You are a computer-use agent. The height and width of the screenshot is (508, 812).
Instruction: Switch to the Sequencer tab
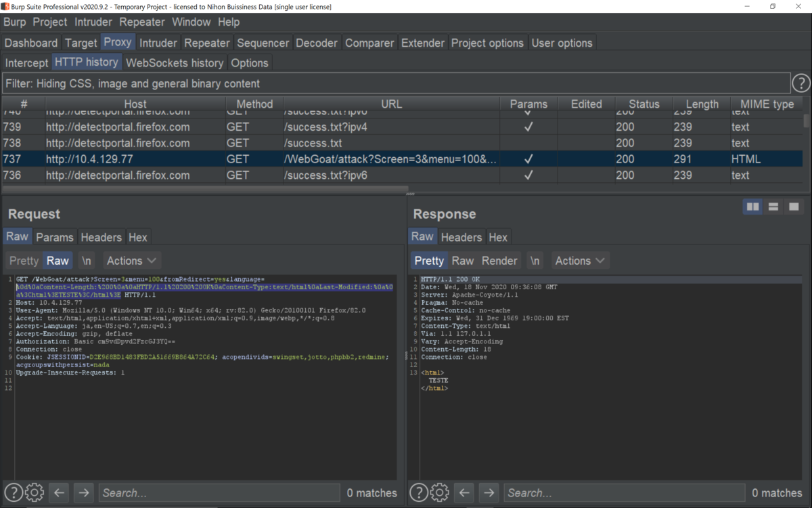tap(263, 43)
